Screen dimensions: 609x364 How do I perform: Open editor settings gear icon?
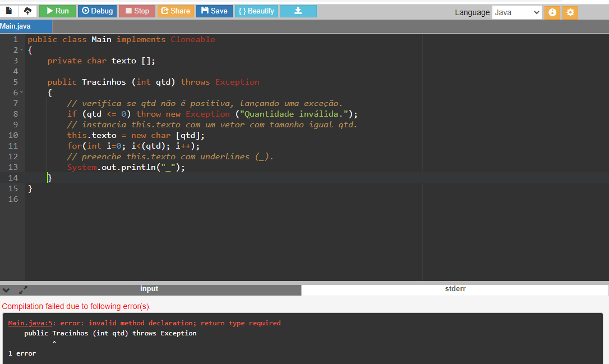(570, 12)
